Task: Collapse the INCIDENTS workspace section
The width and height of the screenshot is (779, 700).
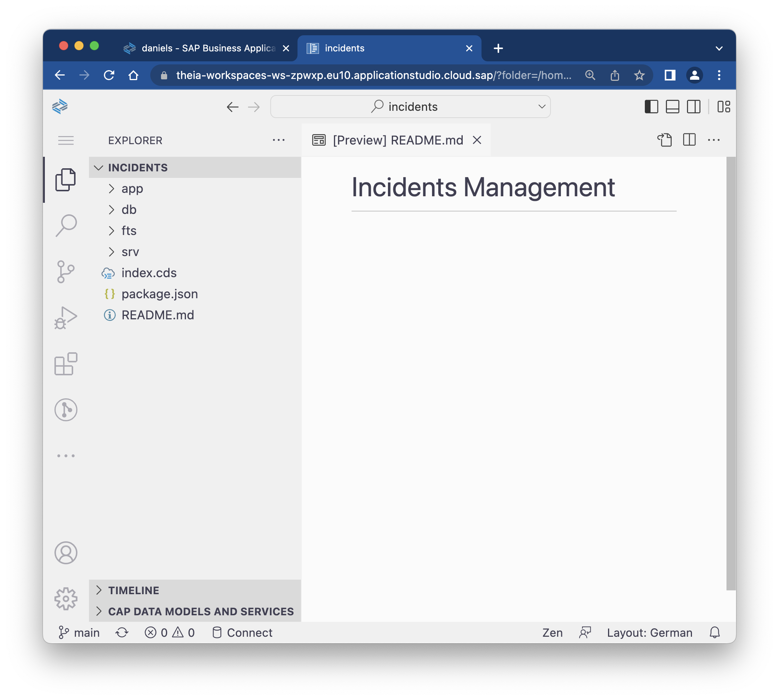Action: pos(195,168)
